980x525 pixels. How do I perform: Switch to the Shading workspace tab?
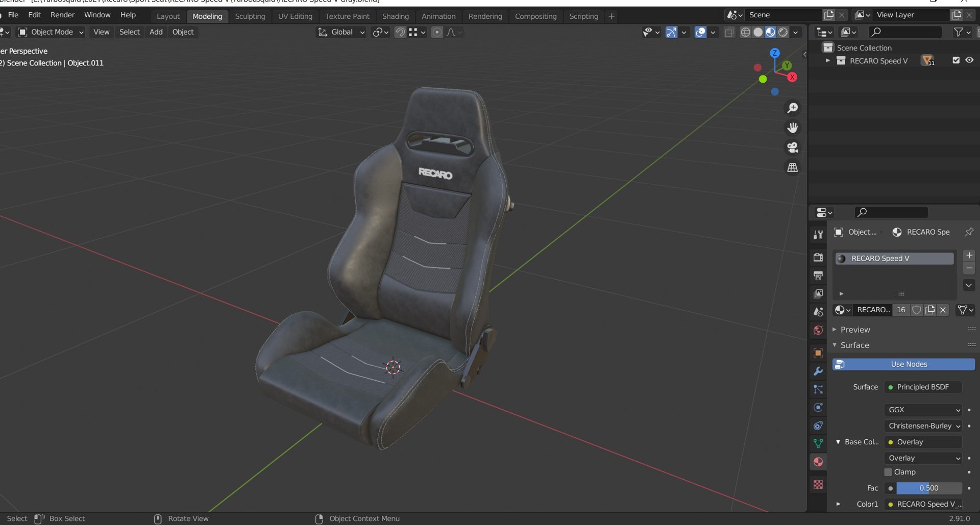pyautogui.click(x=396, y=16)
